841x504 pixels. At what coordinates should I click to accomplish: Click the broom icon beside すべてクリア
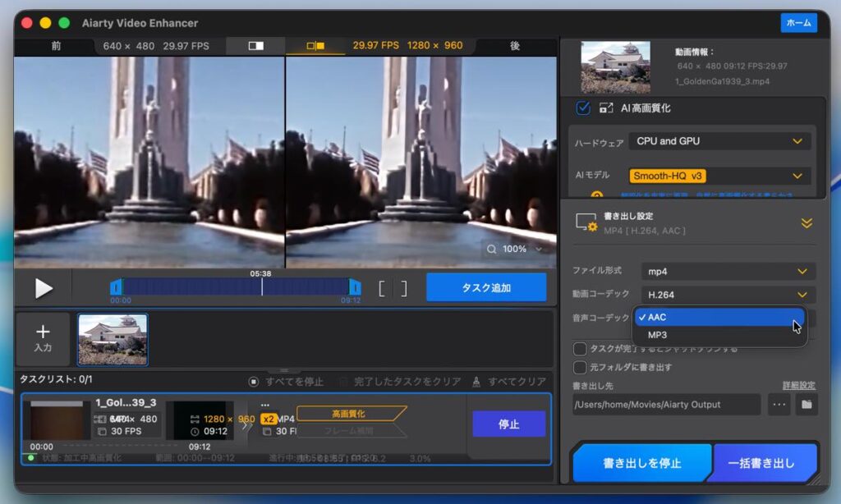(x=476, y=382)
